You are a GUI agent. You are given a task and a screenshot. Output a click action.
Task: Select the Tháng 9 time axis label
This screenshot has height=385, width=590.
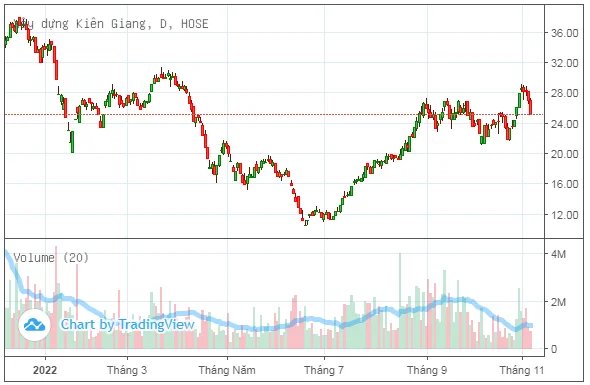click(x=427, y=370)
